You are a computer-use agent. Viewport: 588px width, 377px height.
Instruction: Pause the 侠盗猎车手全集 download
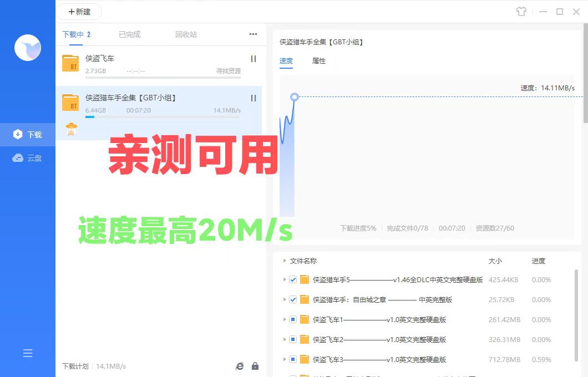(x=254, y=98)
